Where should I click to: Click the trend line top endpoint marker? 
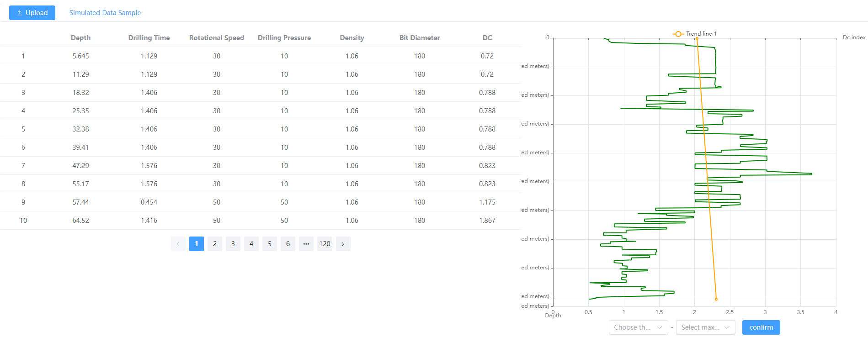point(697,39)
